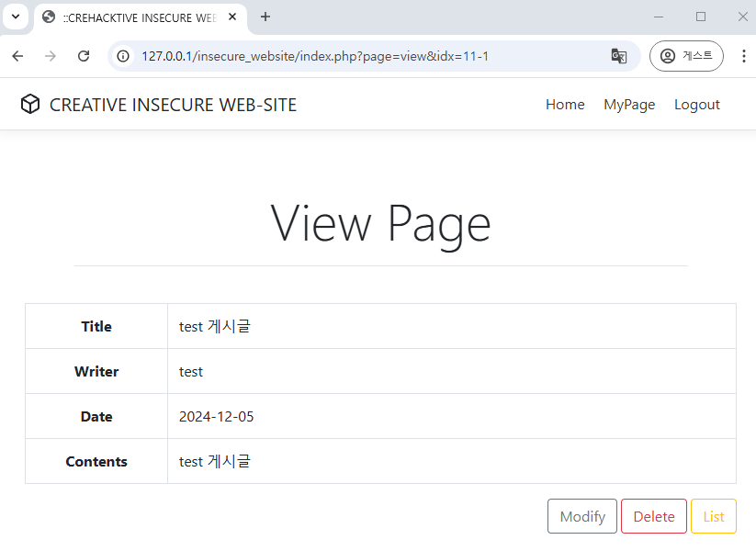The image size is (756, 551).
Task: Click the title value 'test 게시글'
Action: [215, 326]
